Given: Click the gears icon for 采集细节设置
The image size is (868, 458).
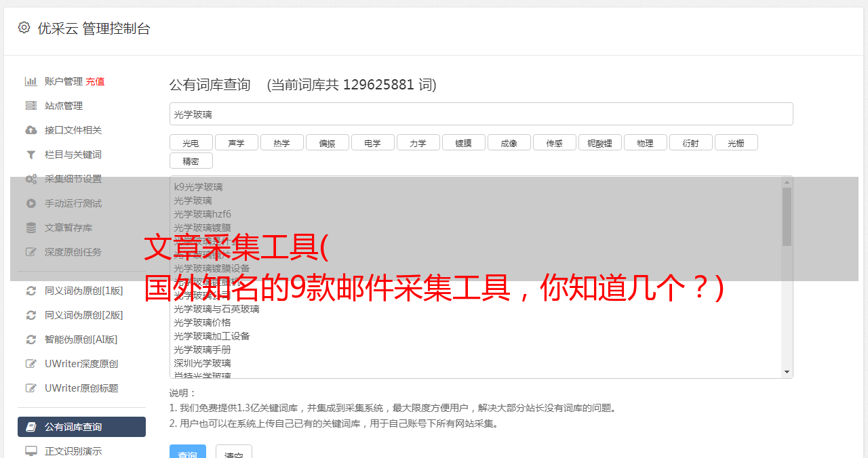Looking at the screenshot, I should [31, 179].
